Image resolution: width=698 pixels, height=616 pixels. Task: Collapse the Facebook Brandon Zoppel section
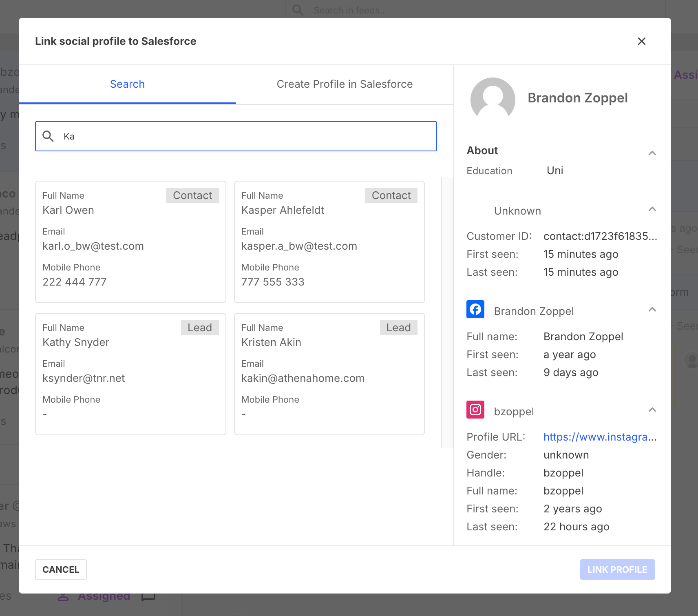tap(652, 310)
